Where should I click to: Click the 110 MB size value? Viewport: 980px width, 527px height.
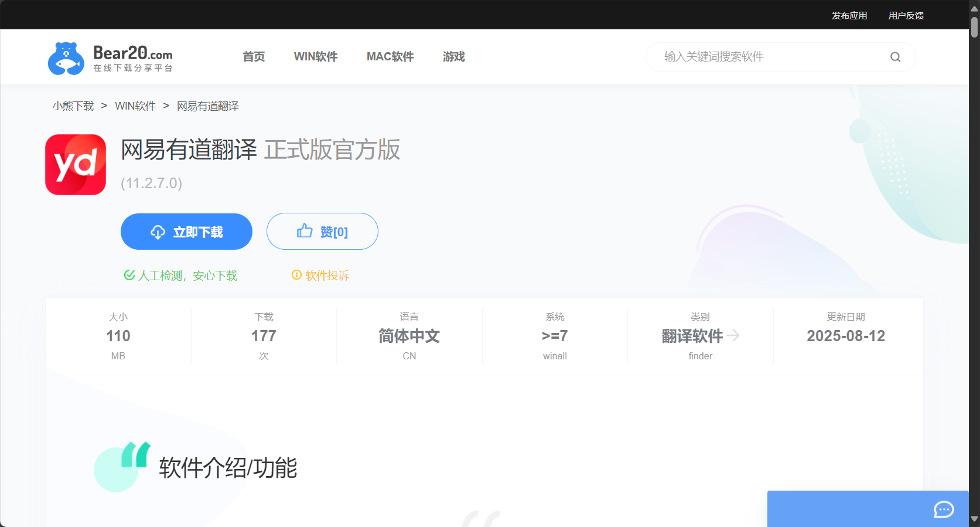coord(118,336)
